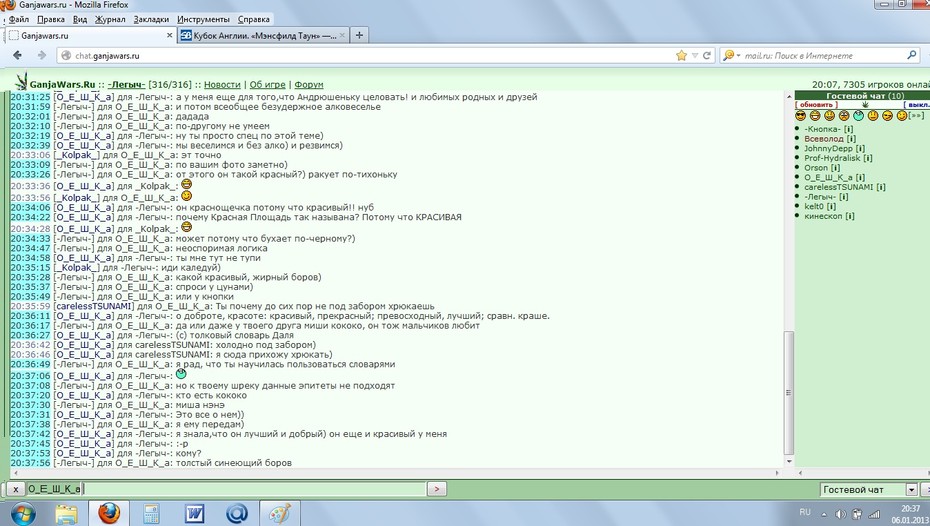This screenshot has height=526, width=930.
Task: Open Microsoft Word from the taskbar
Action: pos(194,514)
